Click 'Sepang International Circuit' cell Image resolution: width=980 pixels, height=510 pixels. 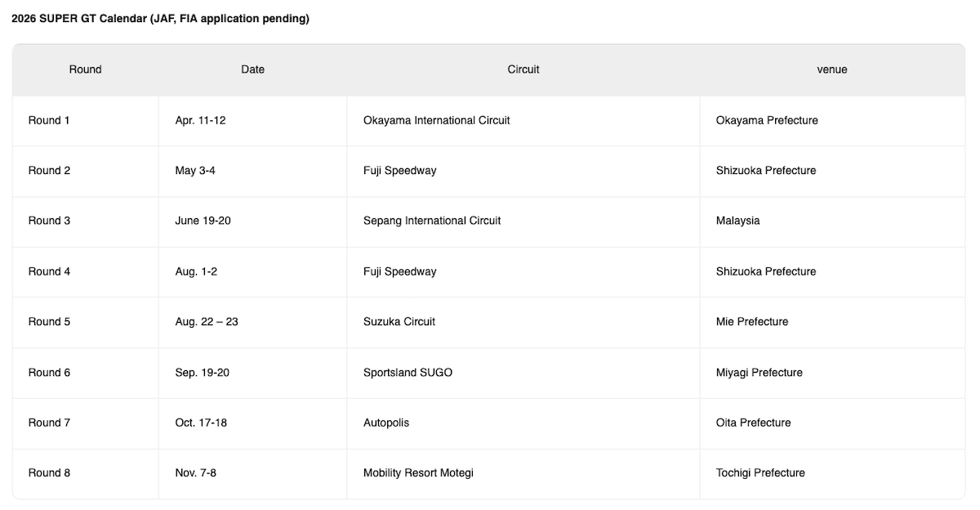coord(523,221)
